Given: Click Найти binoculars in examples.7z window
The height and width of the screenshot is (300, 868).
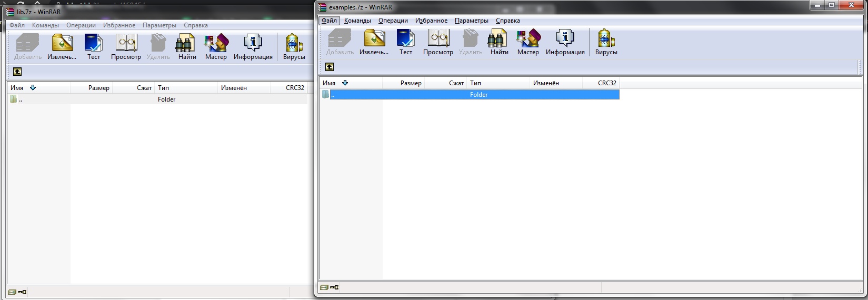Looking at the screenshot, I should pos(499,42).
